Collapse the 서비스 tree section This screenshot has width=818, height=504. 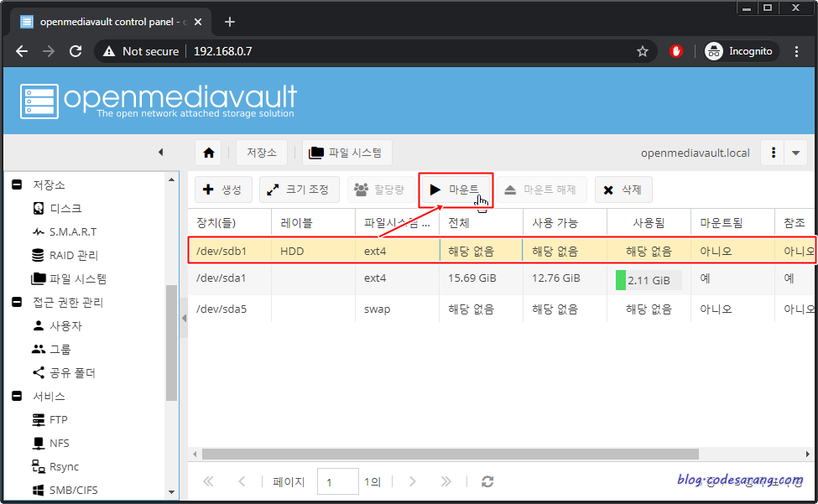pyautogui.click(x=17, y=396)
